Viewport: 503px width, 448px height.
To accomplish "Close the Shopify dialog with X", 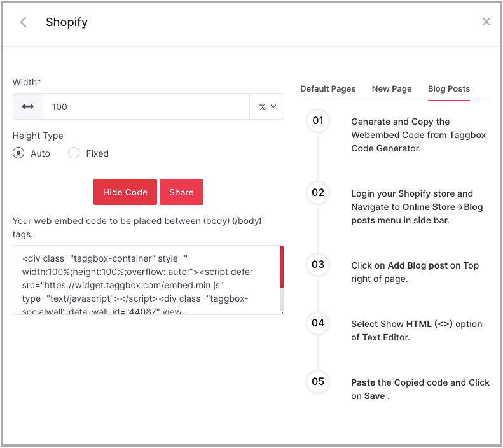I will [486, 22].
